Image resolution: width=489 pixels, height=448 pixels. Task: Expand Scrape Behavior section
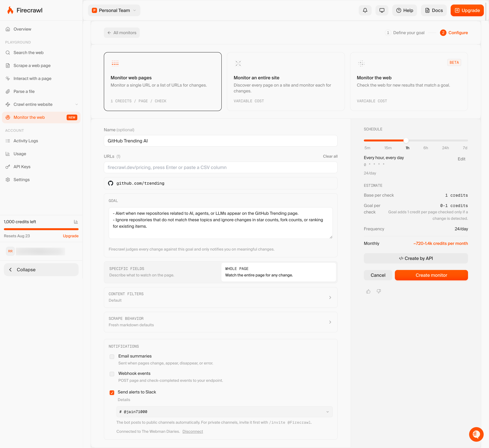[221, 322]
